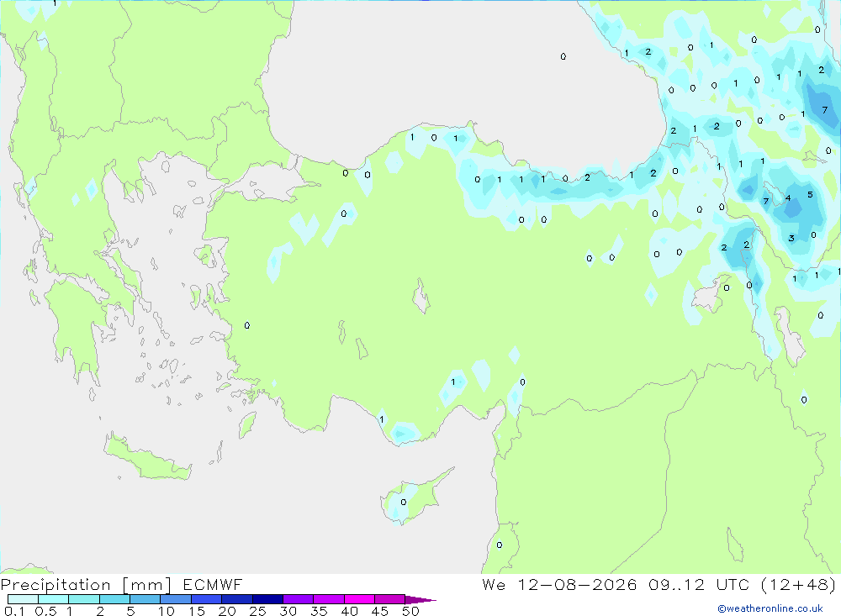
Task: Pick the 10–15 mm legend color swatch
Action: (176, 599)
